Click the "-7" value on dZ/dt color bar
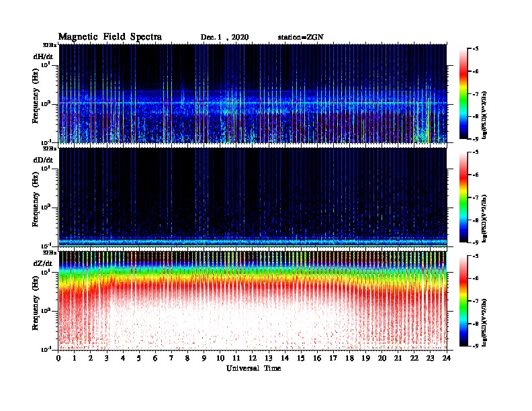 pos(476,301)
